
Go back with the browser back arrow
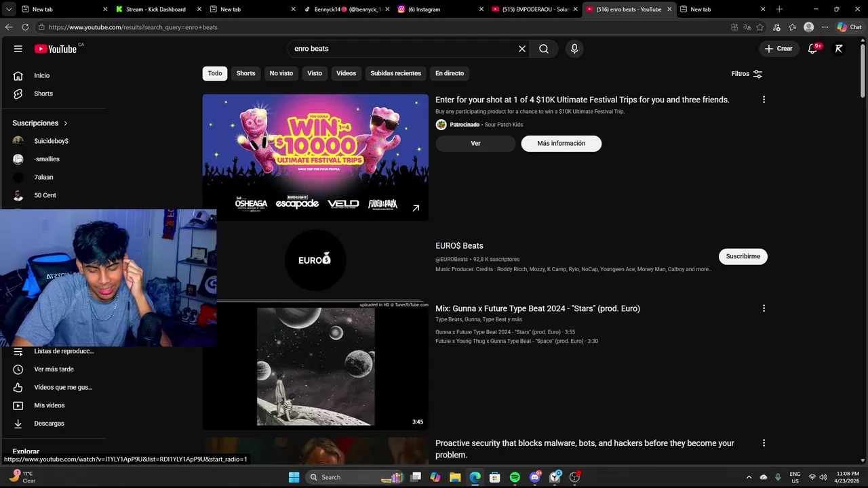[9, 27]
